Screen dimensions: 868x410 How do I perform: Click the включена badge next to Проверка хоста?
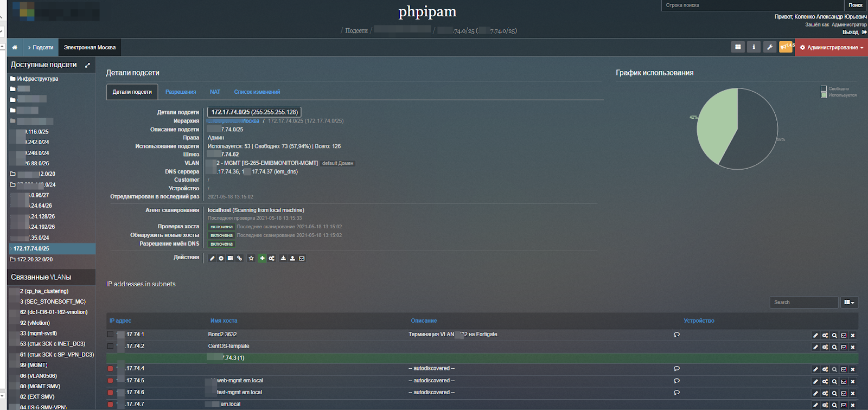click(221, 227)
